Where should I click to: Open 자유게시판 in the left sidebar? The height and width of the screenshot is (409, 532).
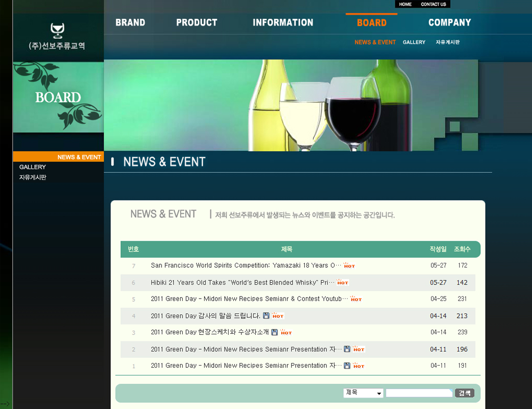(x=33, y=177)
